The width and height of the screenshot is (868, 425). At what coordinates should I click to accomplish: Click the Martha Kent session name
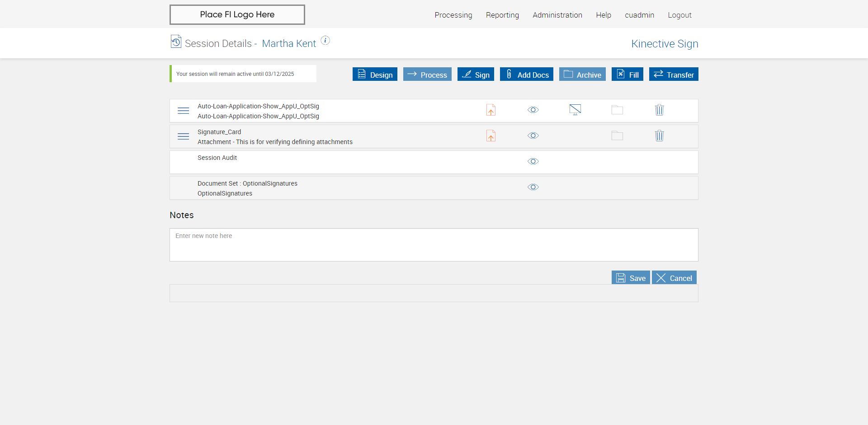click(x=289, y=43)
